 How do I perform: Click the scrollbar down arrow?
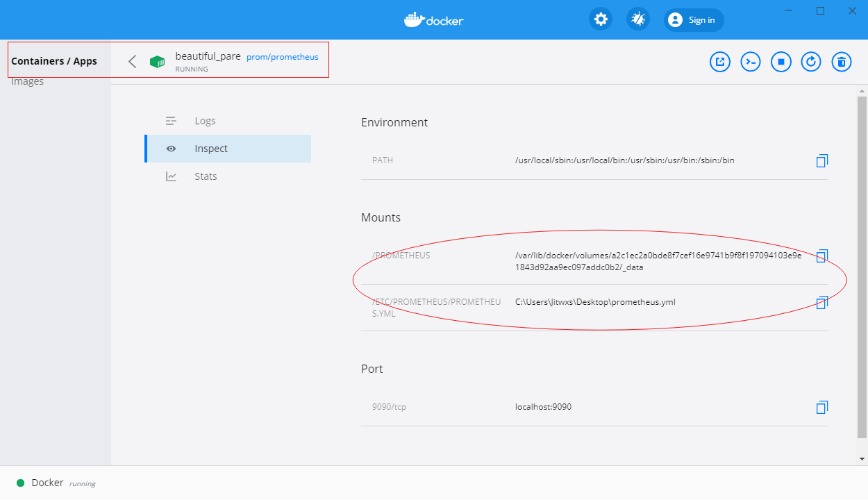(862, 458)
